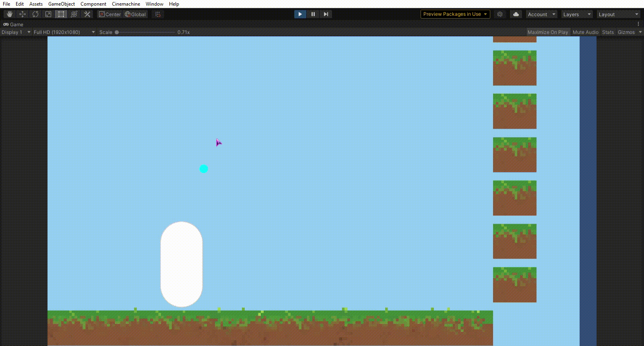
Task: Click the Scale slider handle
Action: coord(117,32)
